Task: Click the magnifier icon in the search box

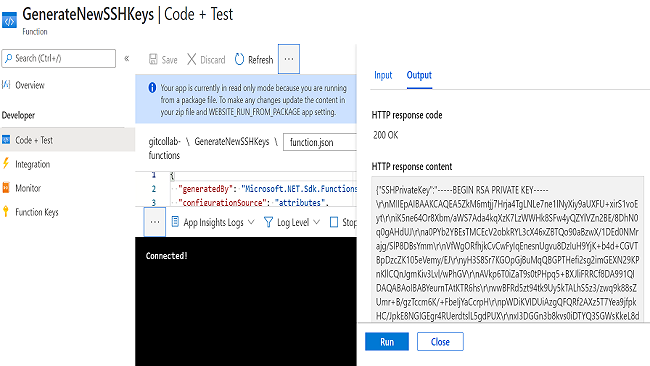Action: 8,58
